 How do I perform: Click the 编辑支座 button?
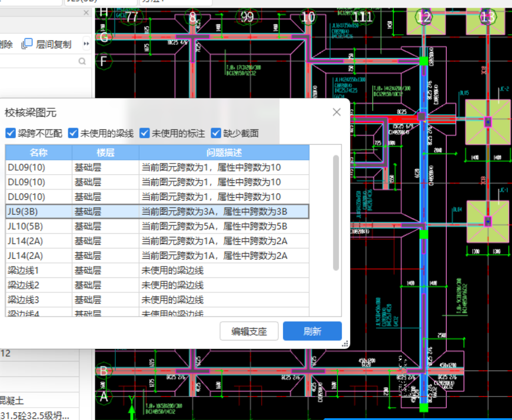[x=249, y=331]
